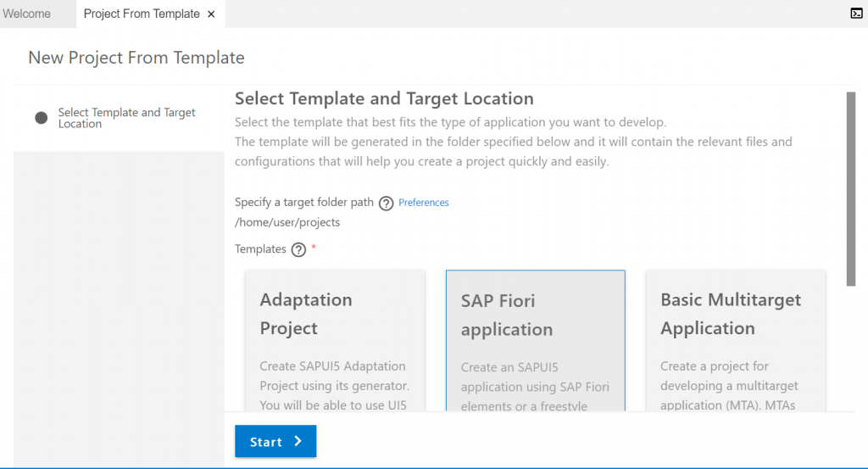Click the chevron arrow inside Start button
This screenshot has height=469, width=868.
point(298,441)
